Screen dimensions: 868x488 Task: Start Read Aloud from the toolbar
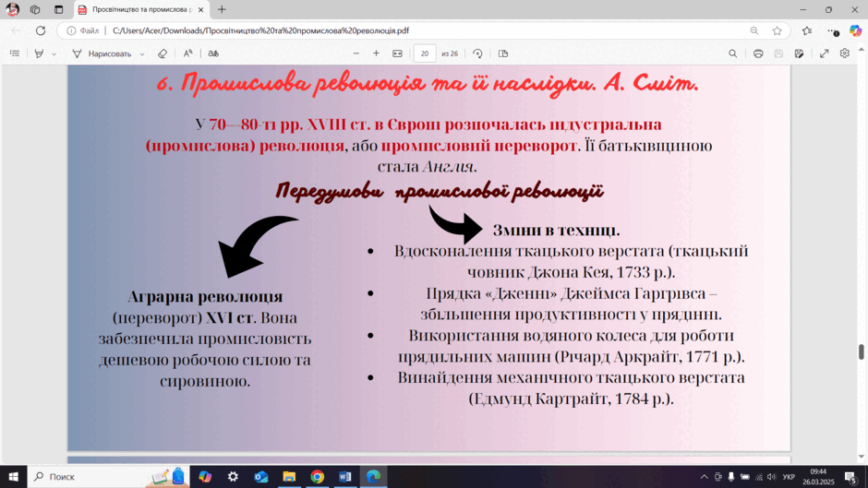188,54
